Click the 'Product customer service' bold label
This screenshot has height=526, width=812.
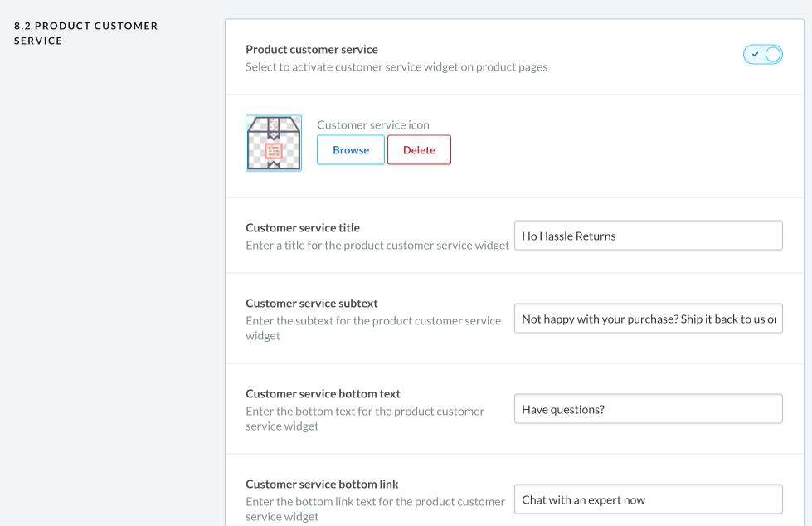(x=312, y=50)
